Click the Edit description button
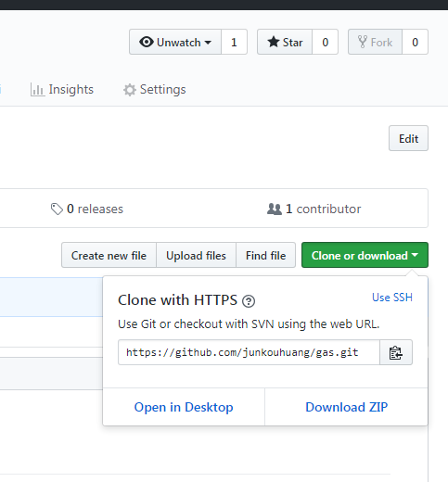The height and width of the screenshot is (482, 448). pos(408,138)
